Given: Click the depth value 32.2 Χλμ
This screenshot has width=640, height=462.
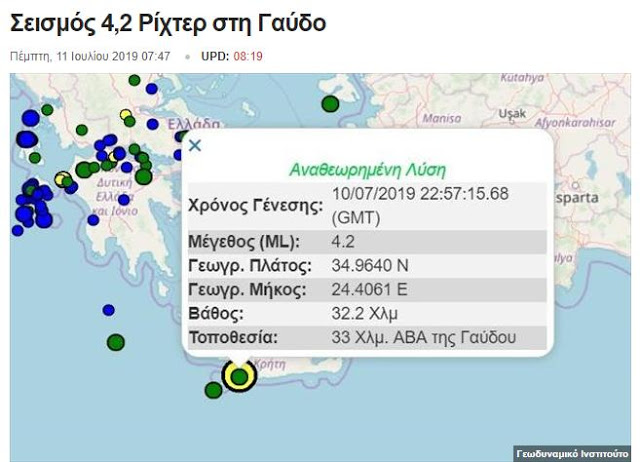Looking at the screenshot, I should [364, 314].
